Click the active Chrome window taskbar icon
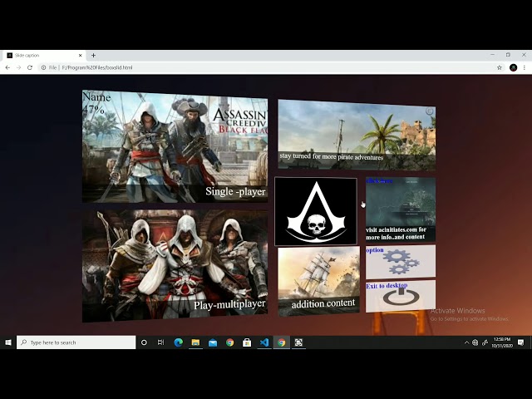This screenshot has width=532, height=399. (x=281, y=342)
